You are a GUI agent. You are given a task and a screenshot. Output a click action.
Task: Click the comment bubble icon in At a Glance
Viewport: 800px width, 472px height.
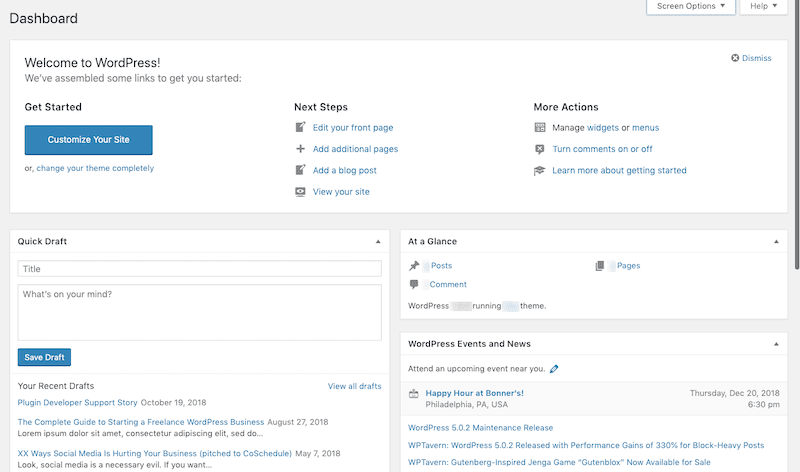[x=414, y=284]
